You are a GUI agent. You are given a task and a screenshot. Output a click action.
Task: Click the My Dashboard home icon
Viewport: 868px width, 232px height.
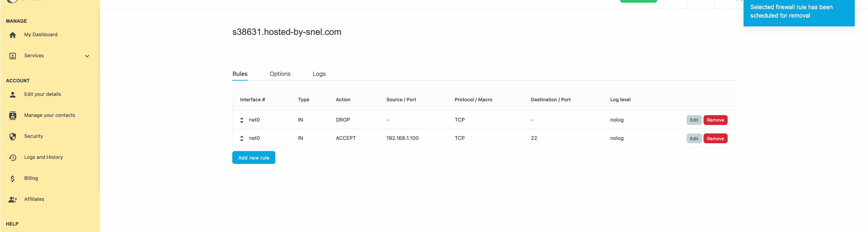[13, 35]
